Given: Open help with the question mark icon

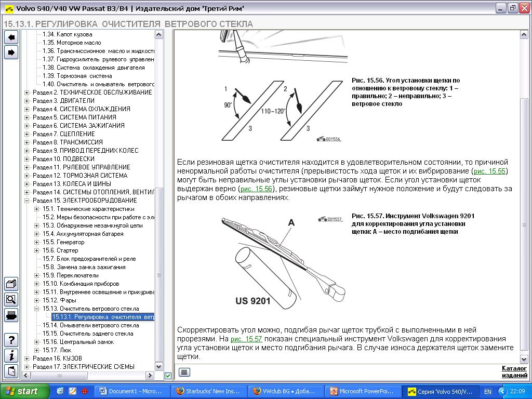Looking at the screenshot, I should coord(11,340).
